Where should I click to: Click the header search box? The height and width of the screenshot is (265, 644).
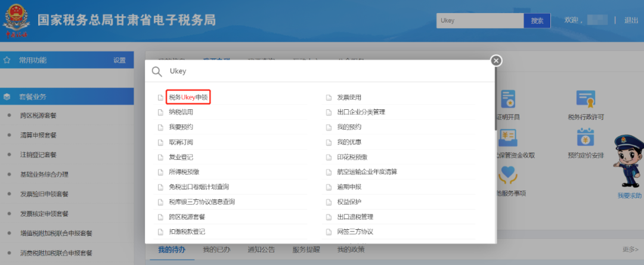pos(479,20)
